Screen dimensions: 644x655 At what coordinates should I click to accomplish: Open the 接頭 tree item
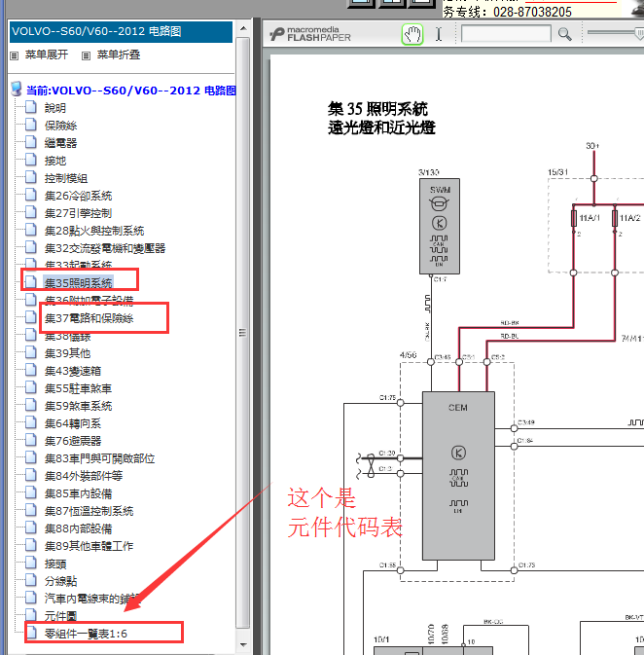(x=55, y=564)
